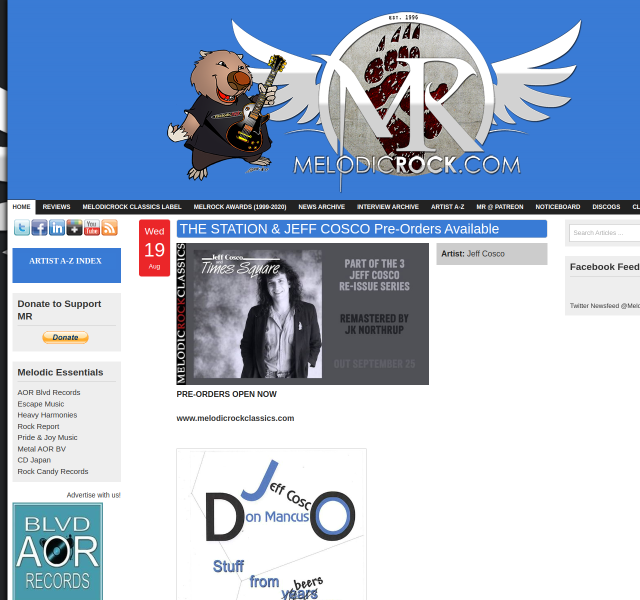
Task: Click the Jeff Cosco Times Square promo image
Action: click(x=302, y=314)
